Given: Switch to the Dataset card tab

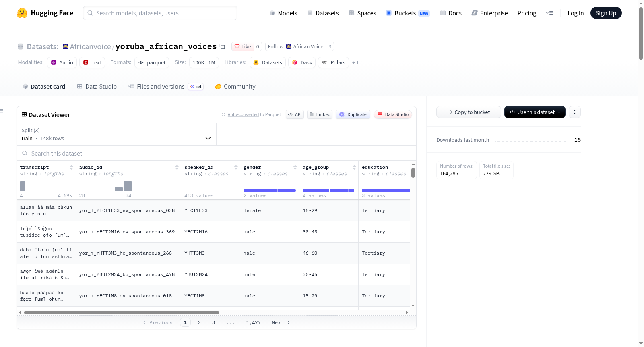Looking at the screenshot, I should [44, 87].
